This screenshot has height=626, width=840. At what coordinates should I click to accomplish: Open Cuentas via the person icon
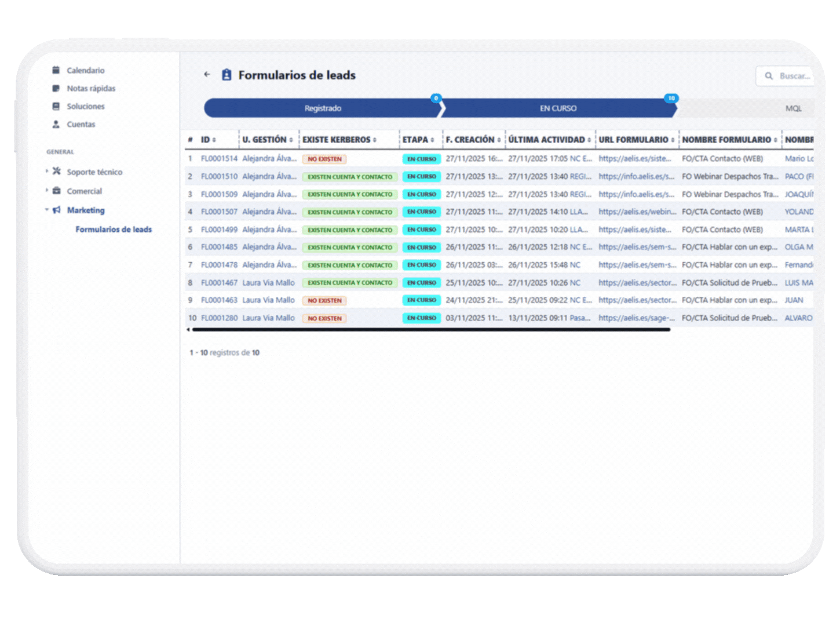pyautogui.click(x=56, y=124)
